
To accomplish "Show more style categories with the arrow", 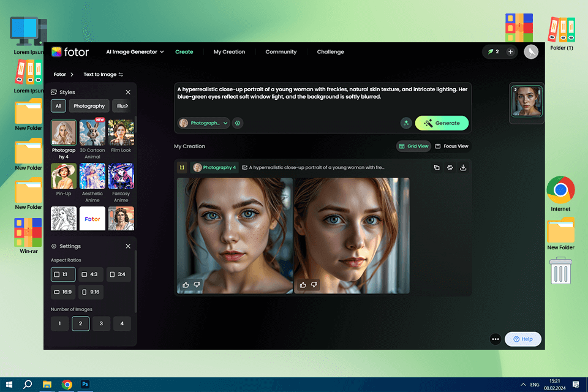I will [126, 106].
